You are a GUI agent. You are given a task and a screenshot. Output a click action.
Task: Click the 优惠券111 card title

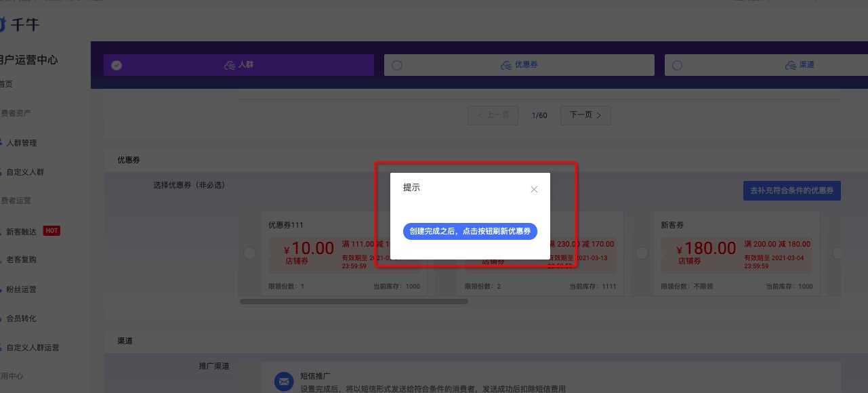[x=285, y=225]
